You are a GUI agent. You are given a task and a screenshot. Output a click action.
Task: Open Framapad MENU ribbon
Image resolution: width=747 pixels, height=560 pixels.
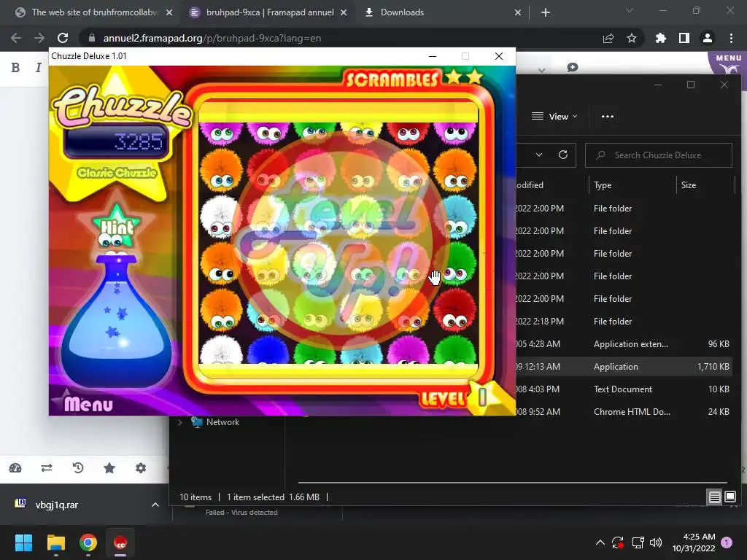(x=728, y=63)
